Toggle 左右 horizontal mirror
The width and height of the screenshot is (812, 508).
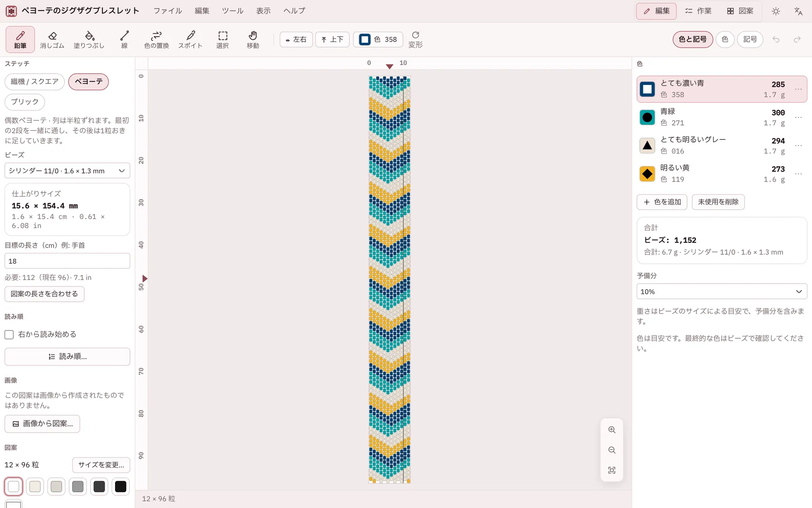(296, 39)
